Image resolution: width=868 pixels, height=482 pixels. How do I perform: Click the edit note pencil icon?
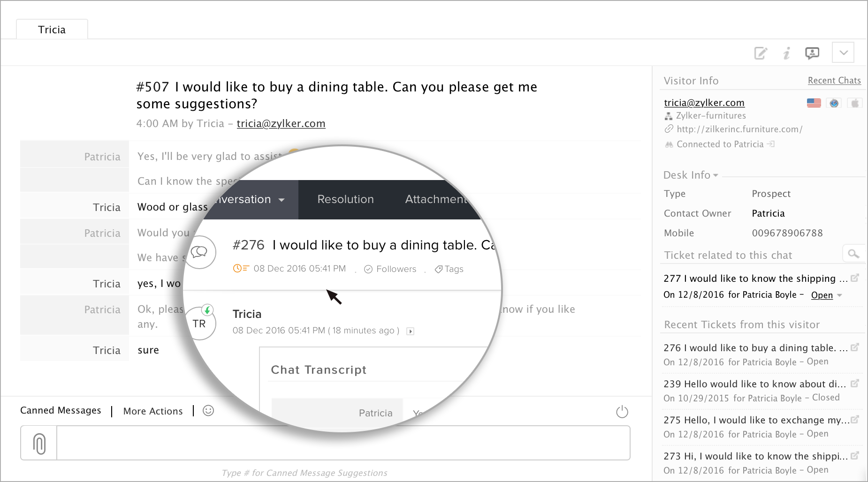pos(761,53)
